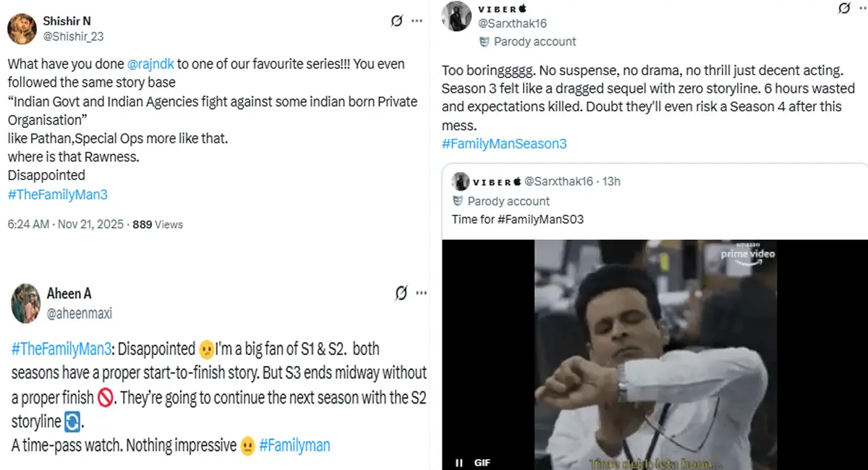Open the #FamilyManSeason3 hashtag
The height and width of the screenshot is (470, 868).
pyautogui.click(x=504, y=143)
